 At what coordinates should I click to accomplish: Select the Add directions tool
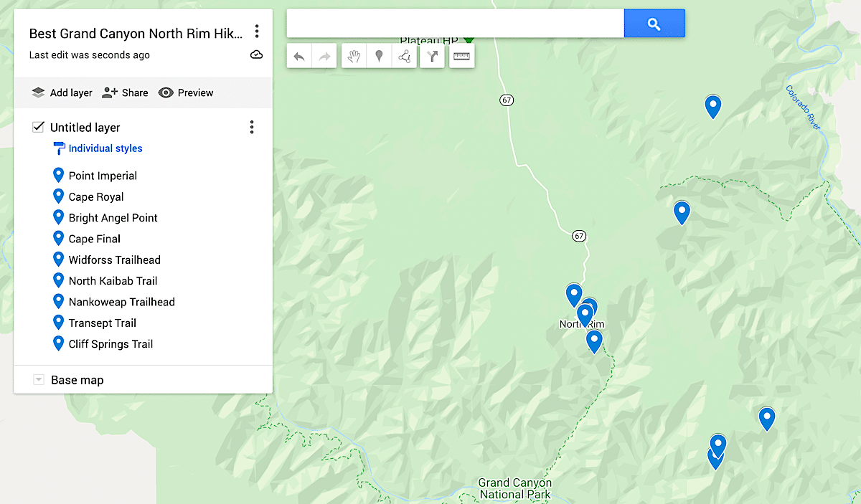(433, 57)
